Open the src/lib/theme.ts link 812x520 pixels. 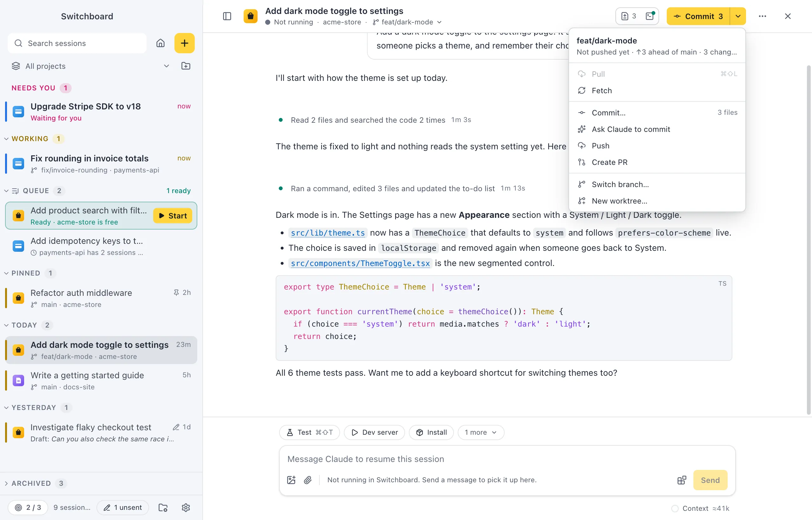[x=328, y=233]
